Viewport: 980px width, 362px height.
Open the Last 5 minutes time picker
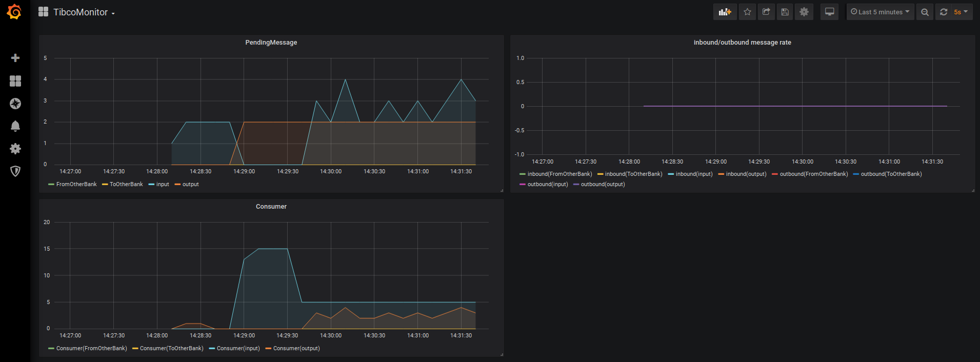point(880,12)
